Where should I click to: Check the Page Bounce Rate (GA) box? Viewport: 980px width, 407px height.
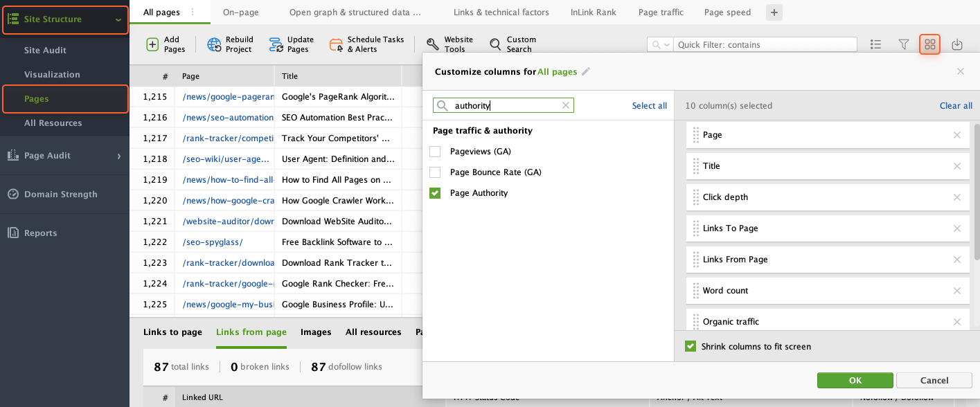435,172
